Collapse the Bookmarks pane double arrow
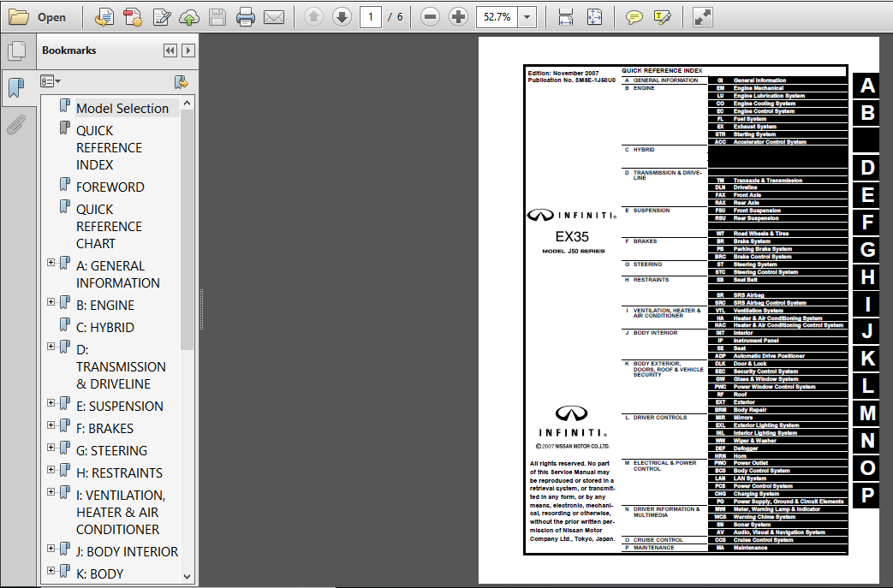The height and width of the screenshot is (588, 893). [170, 50]
